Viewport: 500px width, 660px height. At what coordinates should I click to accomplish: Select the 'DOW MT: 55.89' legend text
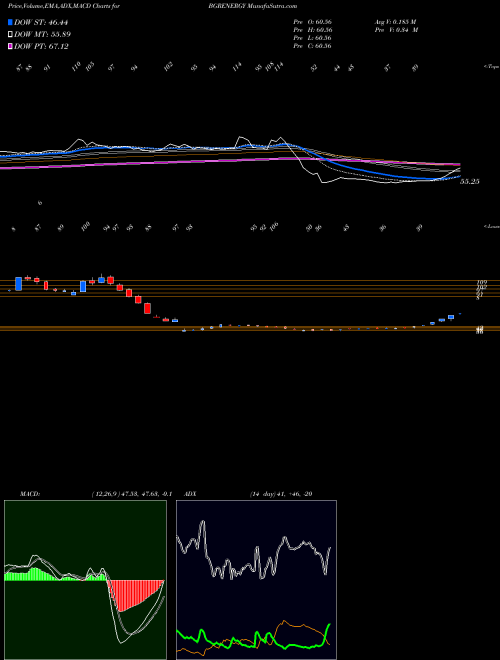click(x=42, y=35)
